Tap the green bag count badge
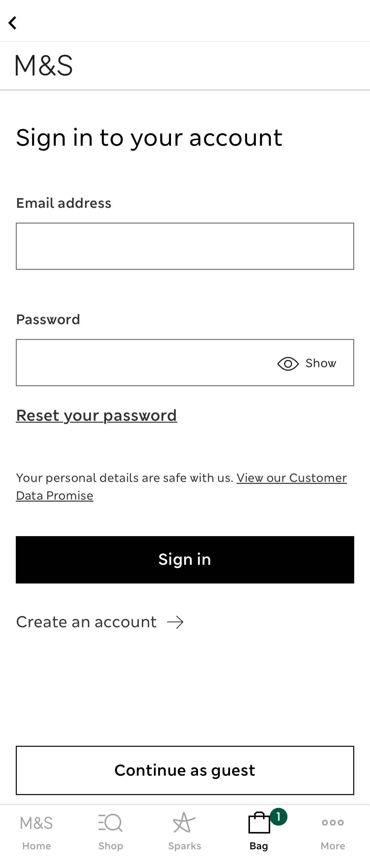370x868 pixels. (278, 817)
